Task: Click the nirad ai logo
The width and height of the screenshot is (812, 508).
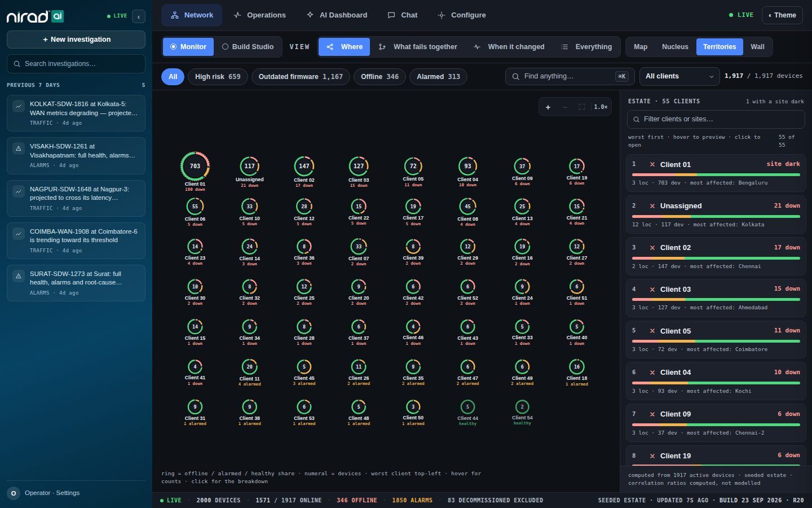Action: 35,16
